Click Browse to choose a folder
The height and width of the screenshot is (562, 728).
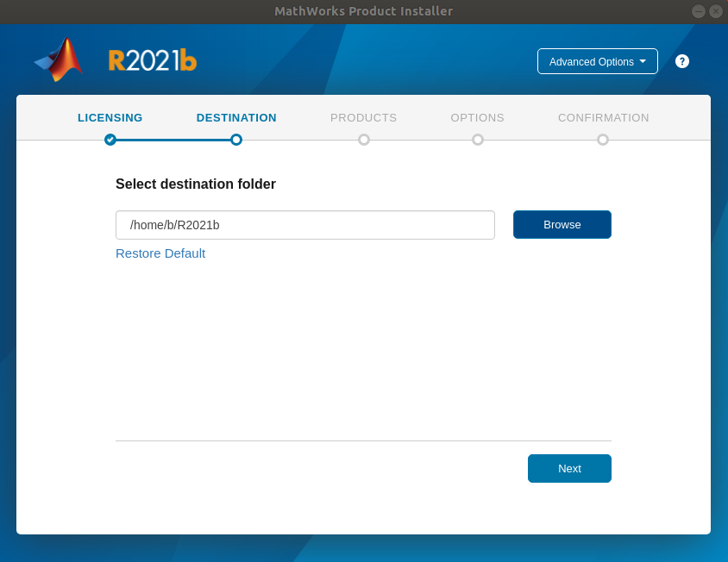coord(562,225)
